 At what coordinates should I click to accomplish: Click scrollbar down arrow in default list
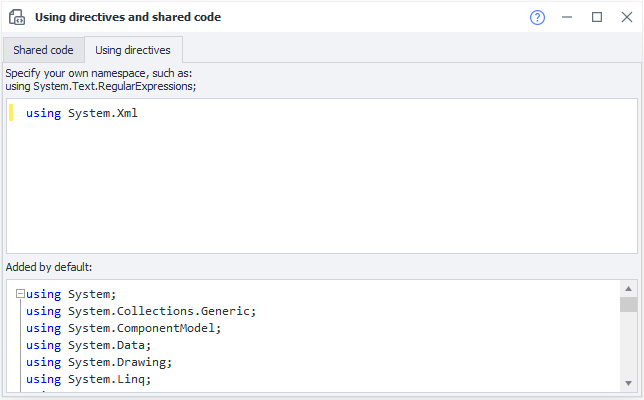(628, 382)
